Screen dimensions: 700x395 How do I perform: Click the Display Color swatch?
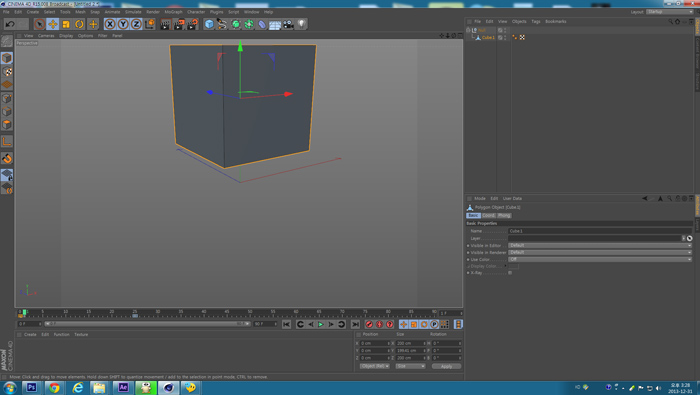[x=513, y=266]
